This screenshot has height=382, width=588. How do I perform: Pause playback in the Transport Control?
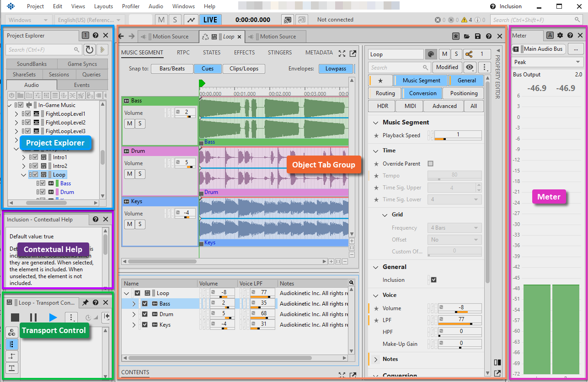click(33, 317)
